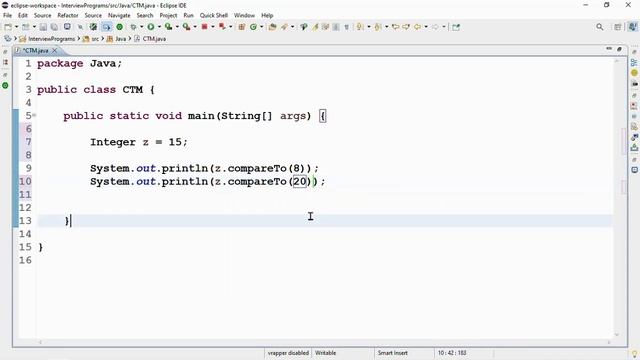
Task: Click line number 16 in the gutter
Action: pyautogui.click(x=25, y=260)
